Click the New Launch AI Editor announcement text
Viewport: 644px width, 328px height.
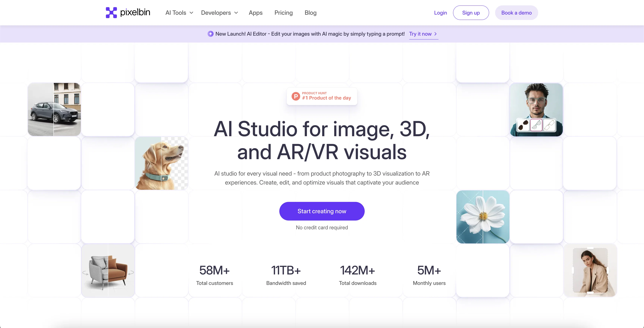(x=310, y=34)
